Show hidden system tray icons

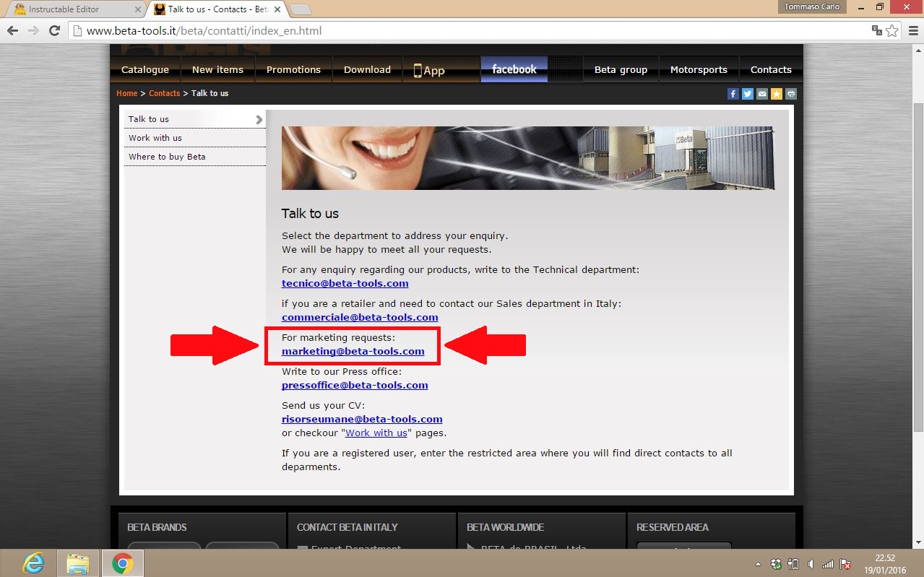coord(758,564)
